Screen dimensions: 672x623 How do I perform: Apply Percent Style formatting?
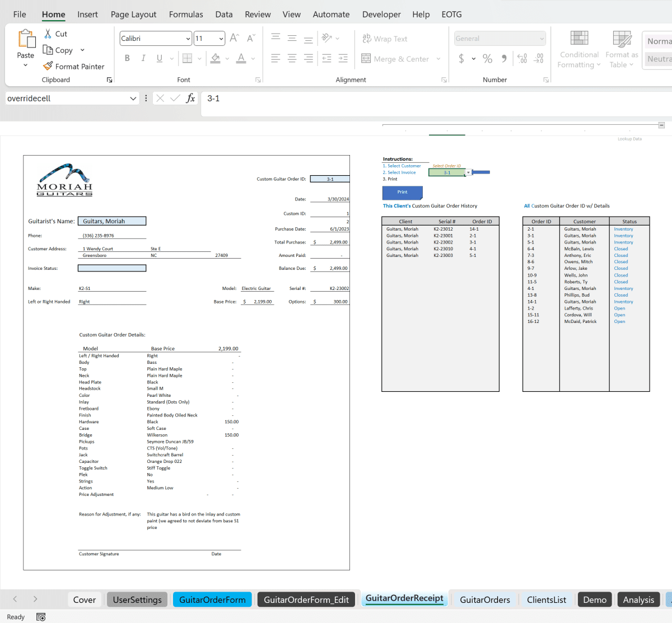(487, 58)
